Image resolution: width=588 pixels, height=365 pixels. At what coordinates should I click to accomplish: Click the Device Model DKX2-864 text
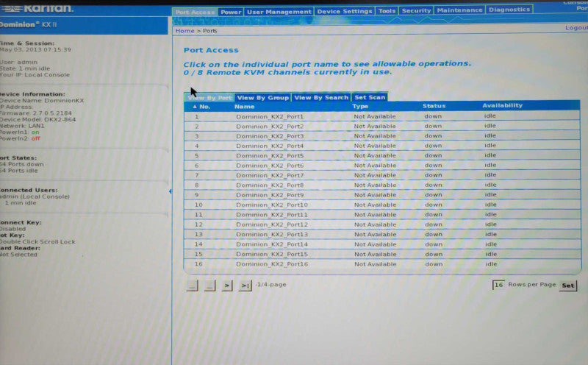38,119
